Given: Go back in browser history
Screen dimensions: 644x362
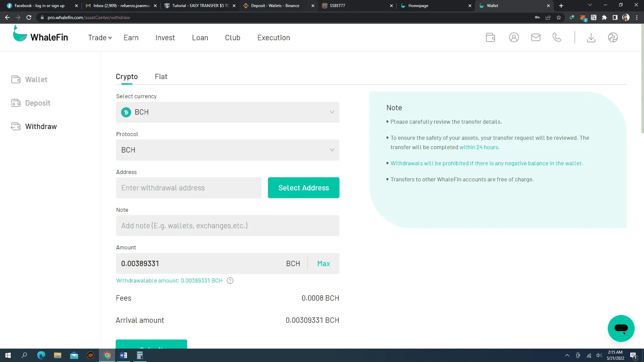Looking at the screenshot, I should (7, 17).
